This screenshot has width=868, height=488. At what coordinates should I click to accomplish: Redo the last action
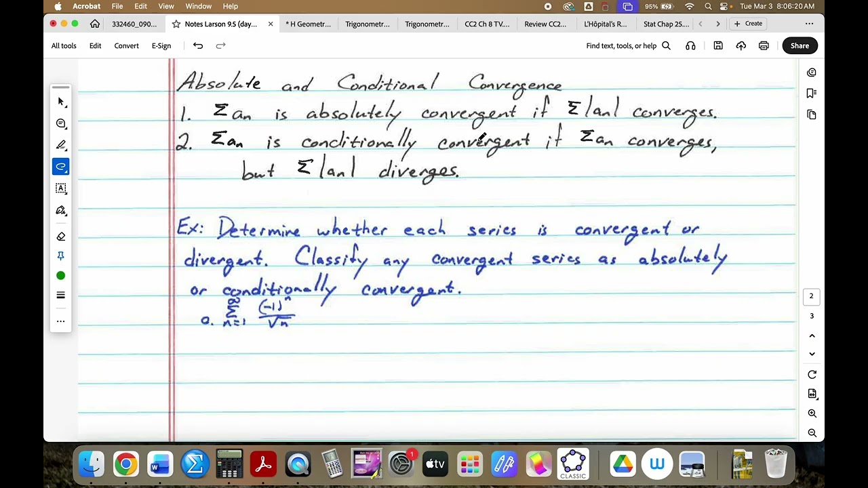[x=220, y=45]
